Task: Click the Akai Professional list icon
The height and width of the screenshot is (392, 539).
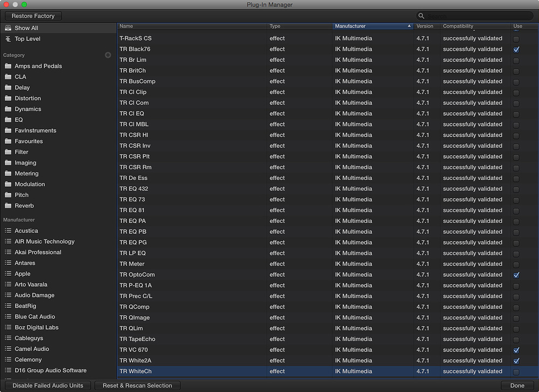Action: pos(8,252)
